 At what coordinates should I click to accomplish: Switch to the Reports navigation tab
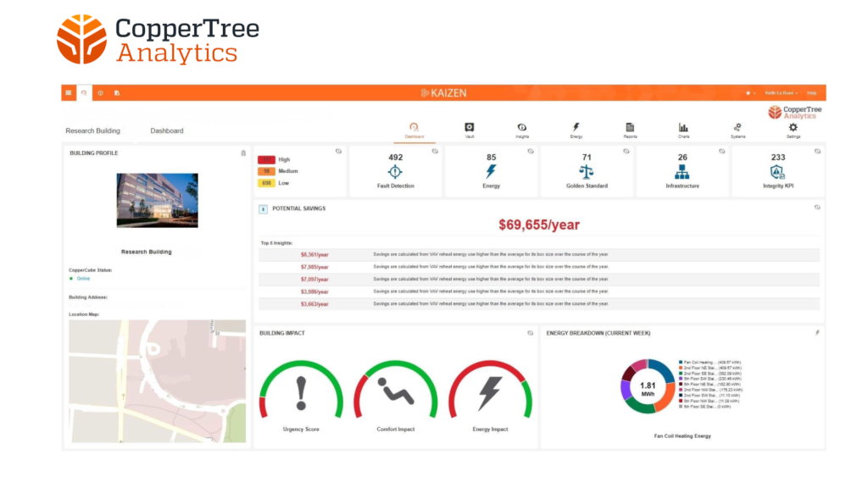(x=630, y=130)
